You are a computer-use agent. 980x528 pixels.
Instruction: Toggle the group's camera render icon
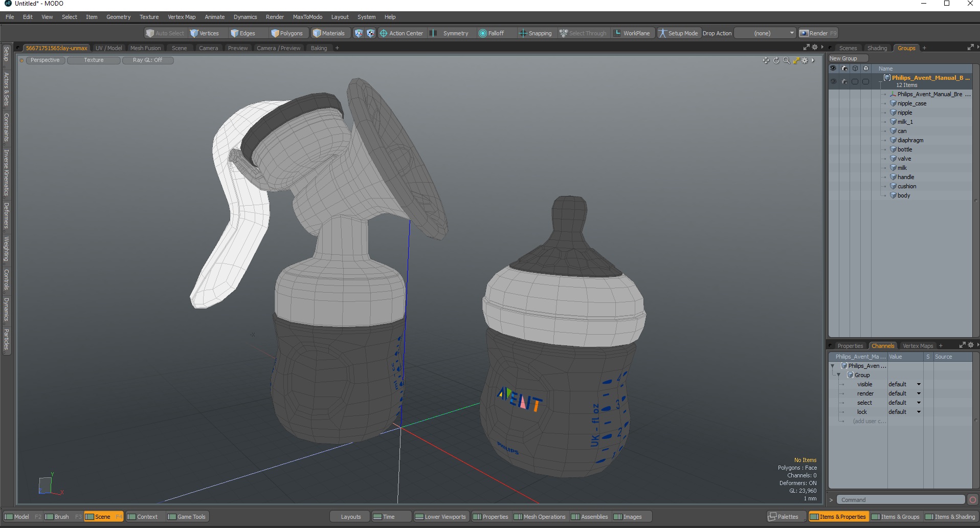pyautogui.click(x=844, y=81)
